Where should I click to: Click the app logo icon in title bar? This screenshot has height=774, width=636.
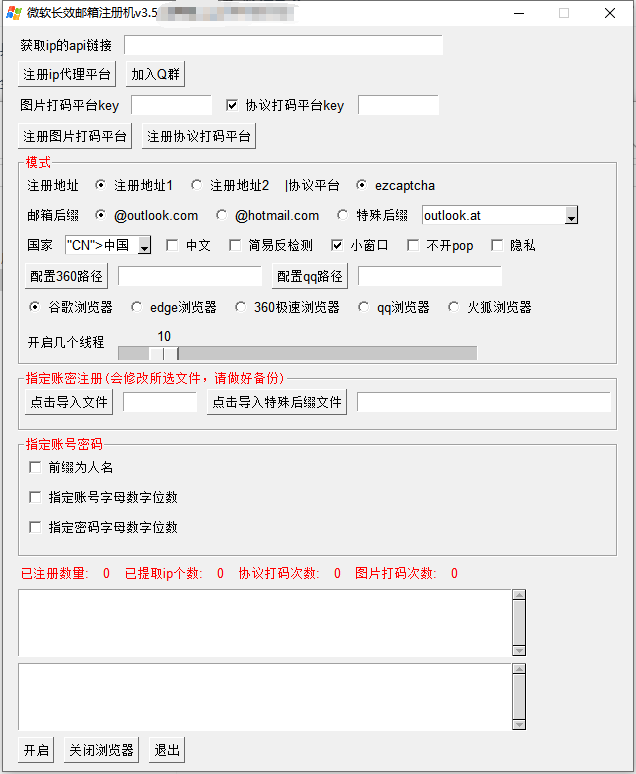click(14, 13)
